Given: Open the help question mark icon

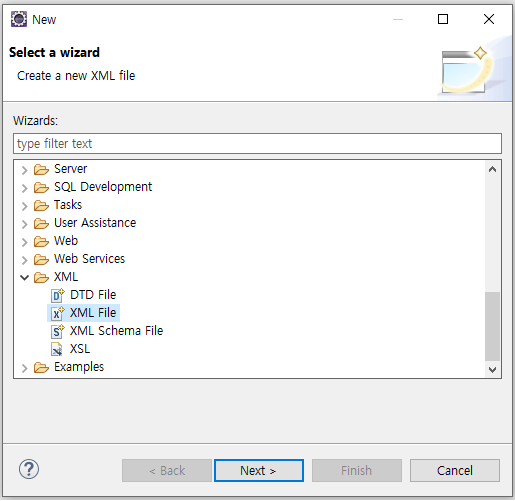Looking at the screenshot, I should pyautogui.click(x=29, y=469).
